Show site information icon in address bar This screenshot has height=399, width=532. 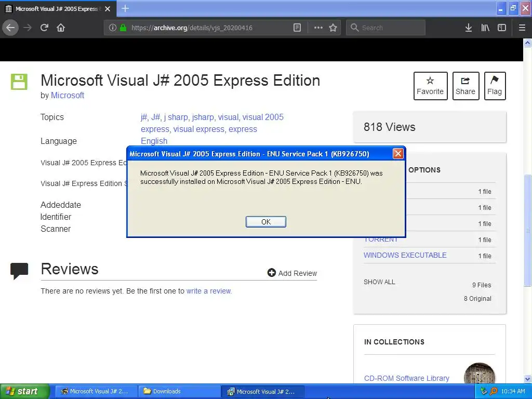click(113, 28)
